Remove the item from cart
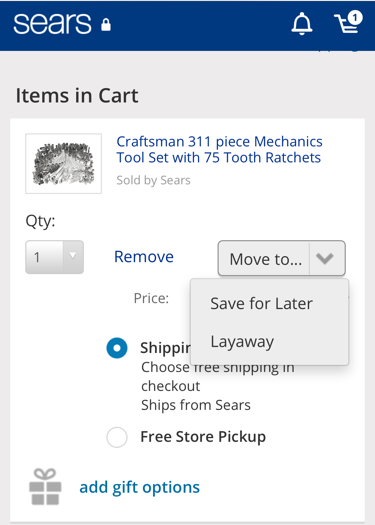This screenshot has width=375, height=525. 144,257
